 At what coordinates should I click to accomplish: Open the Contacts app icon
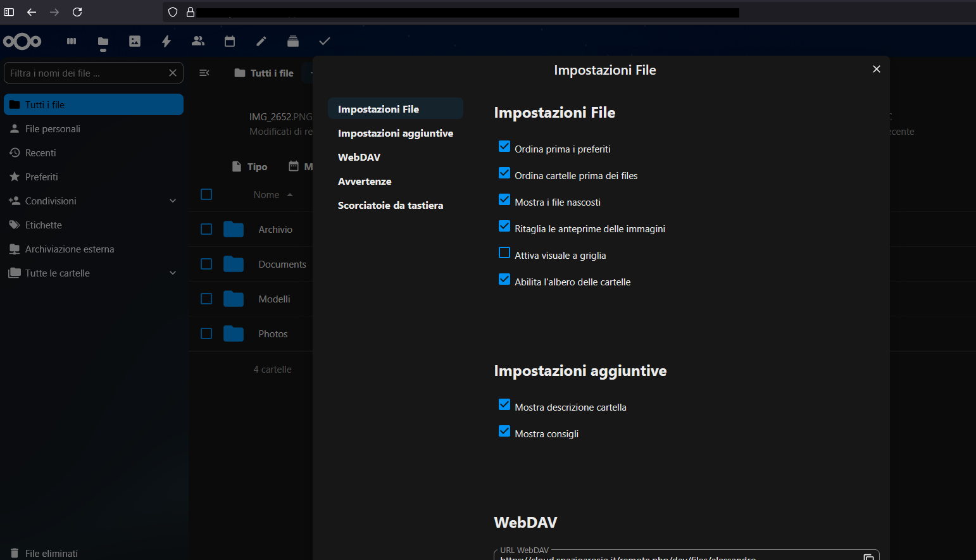[x=198, y=41]
